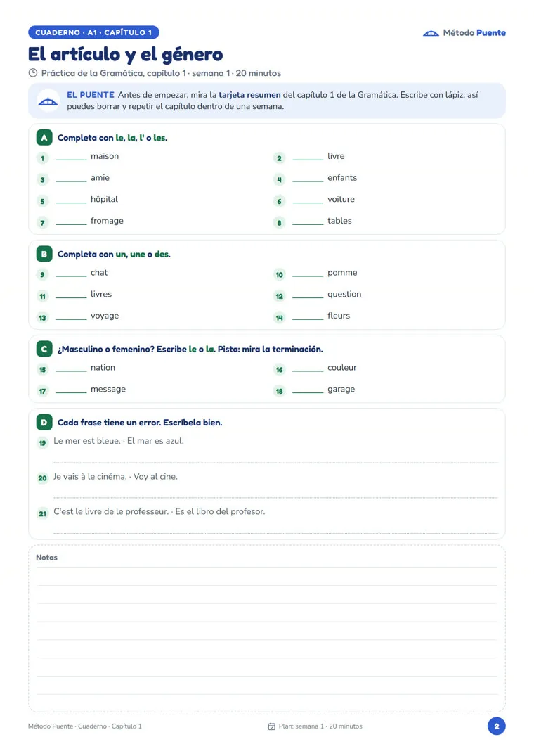The image size is (534, 756).
Task: Click the heading Completa con le, la, l' o les
Action: 112,138
